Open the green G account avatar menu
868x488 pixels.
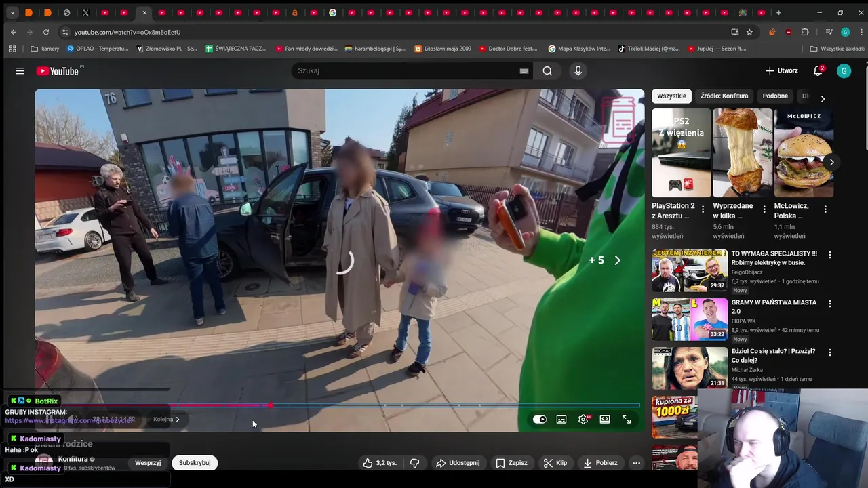point(844,70)
